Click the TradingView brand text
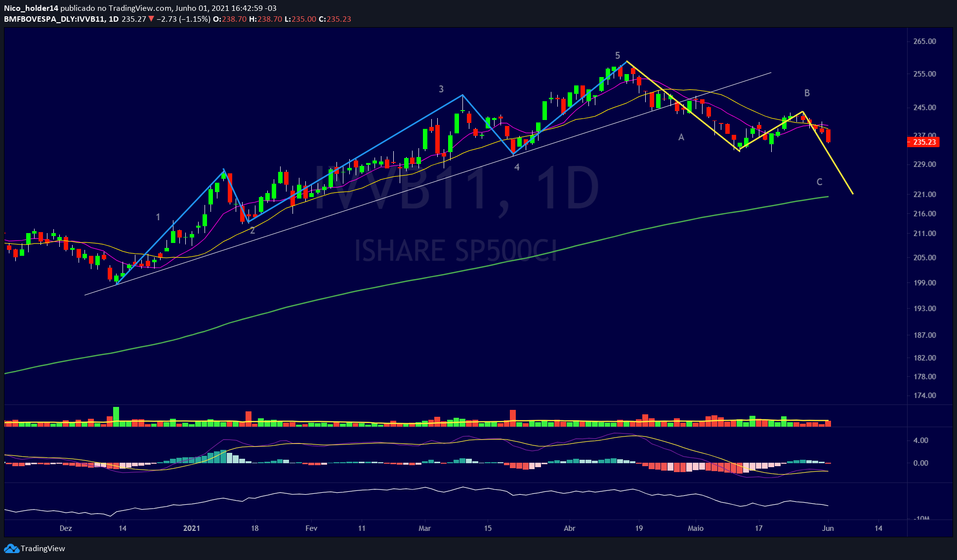This screenshot has width=957, height=560. [x=43, y=548]
